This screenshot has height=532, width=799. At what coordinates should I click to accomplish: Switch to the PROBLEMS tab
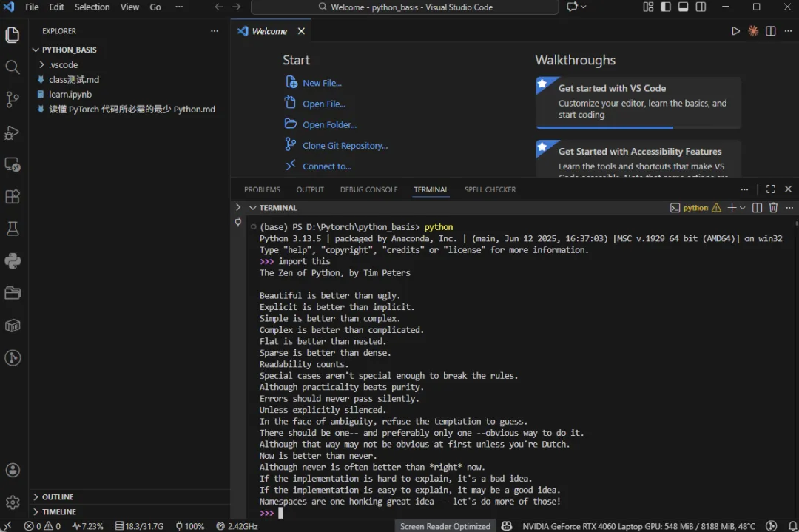click(262, 189)
